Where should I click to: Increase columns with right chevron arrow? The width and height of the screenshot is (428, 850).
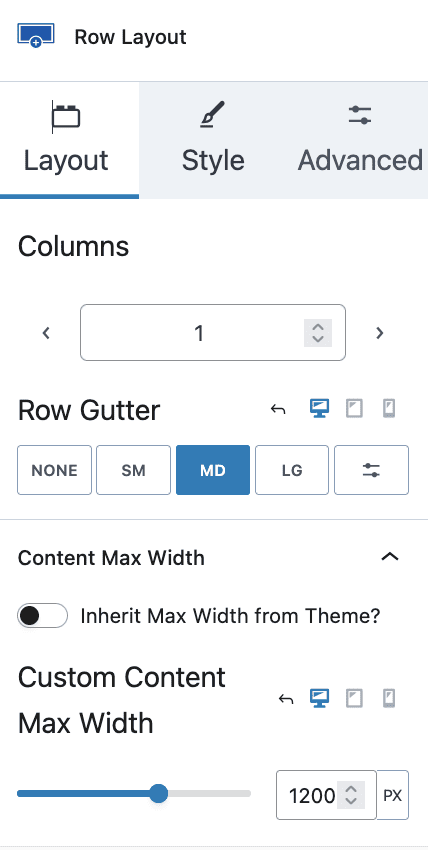point(380,333)
